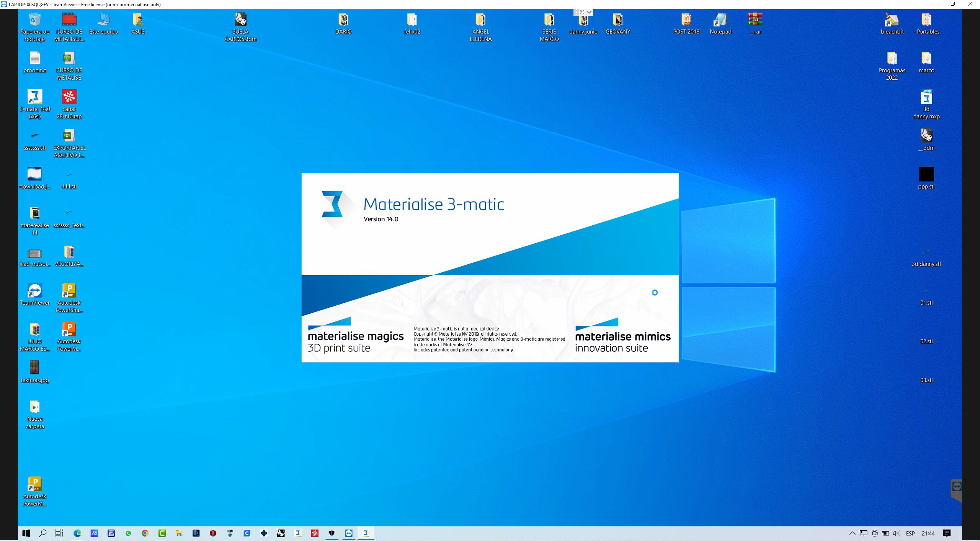Open the Programas 2022 folder
The height and width of the screenshot is (541, 980).
coord(892,59)
